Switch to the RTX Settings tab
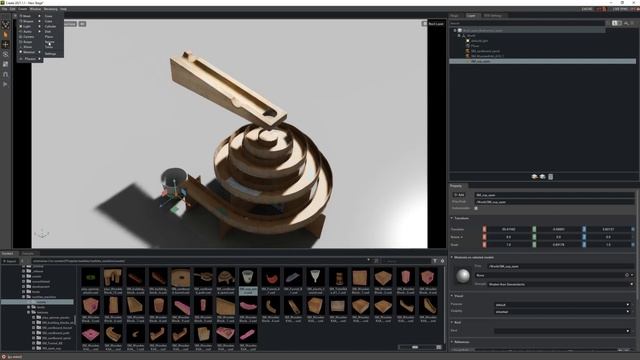Viewport: 640px width, 360px height. (x=493, y=16)
